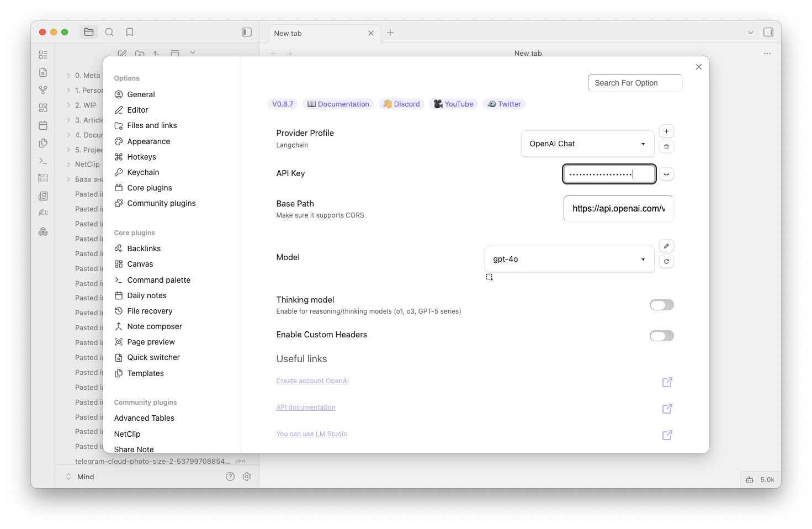The image size is (812, 529).
Task: Open command palette from the ribbon terminal icon
Action: [x=43, y=161]
